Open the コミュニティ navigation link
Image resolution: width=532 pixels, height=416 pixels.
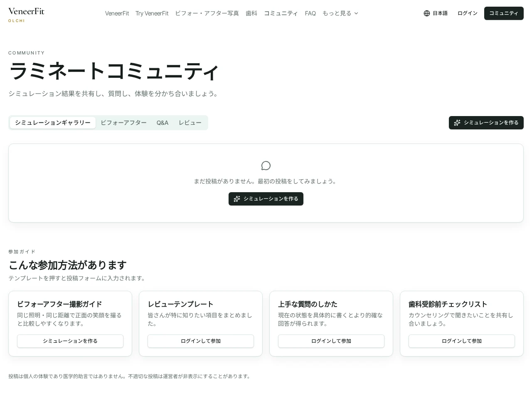[281, 13]
